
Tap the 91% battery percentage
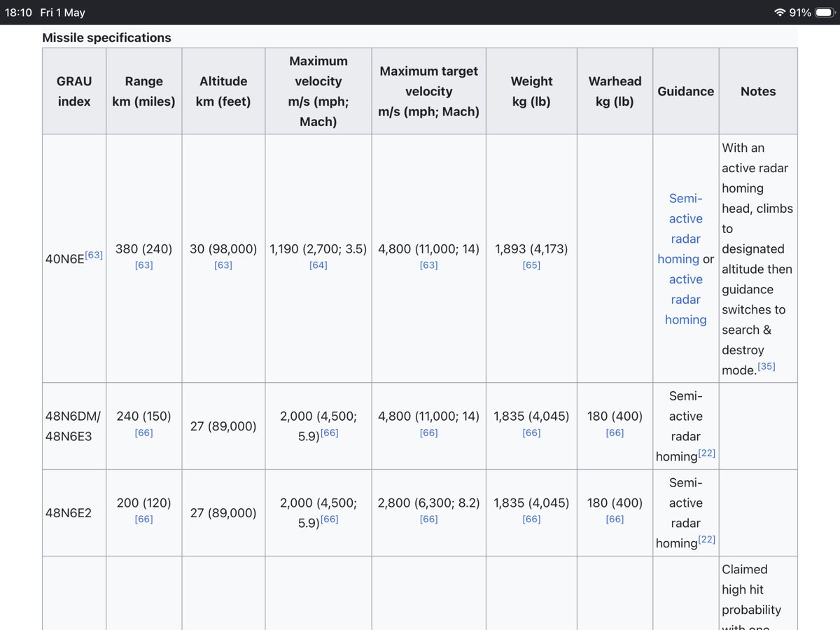pyautogui.click(x=799, y=13)
